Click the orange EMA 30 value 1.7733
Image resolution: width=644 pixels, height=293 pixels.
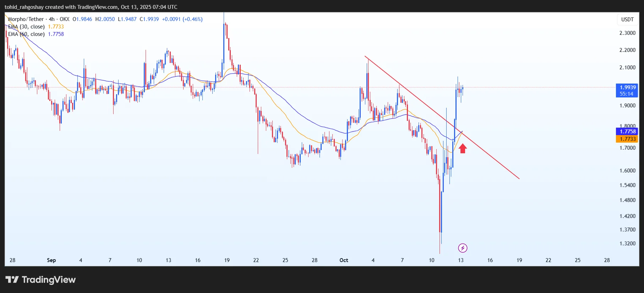pos(56,27)
